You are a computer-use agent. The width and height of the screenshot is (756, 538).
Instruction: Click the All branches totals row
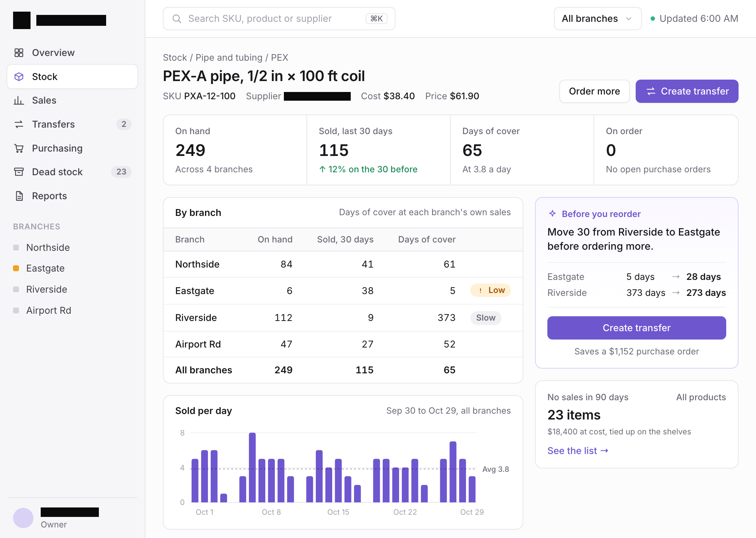point(343,370)
